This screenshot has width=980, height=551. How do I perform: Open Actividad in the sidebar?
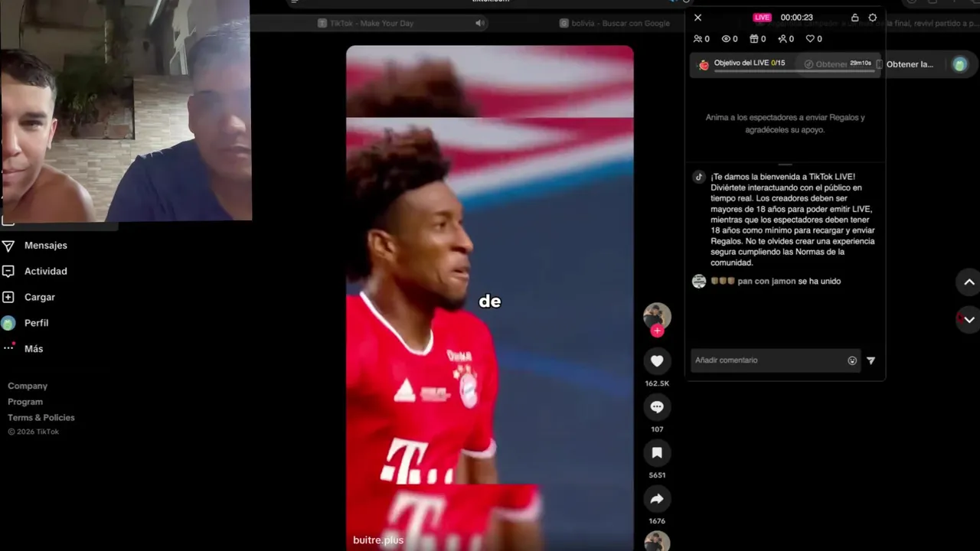(46, 272)
